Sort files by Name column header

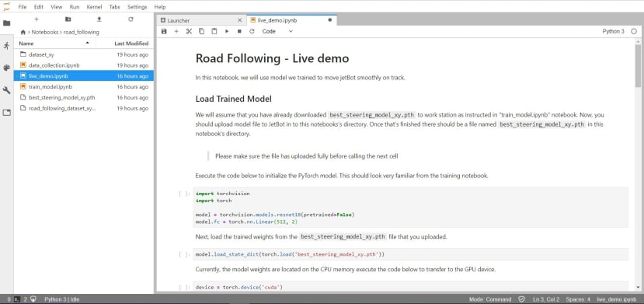(x=55, y=43)
